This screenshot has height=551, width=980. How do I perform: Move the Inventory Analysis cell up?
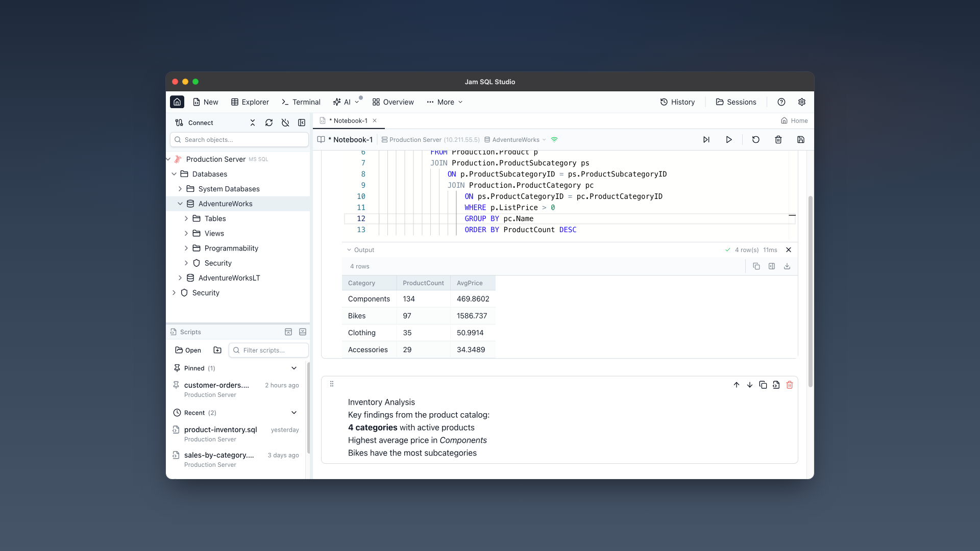pos(736,385)
